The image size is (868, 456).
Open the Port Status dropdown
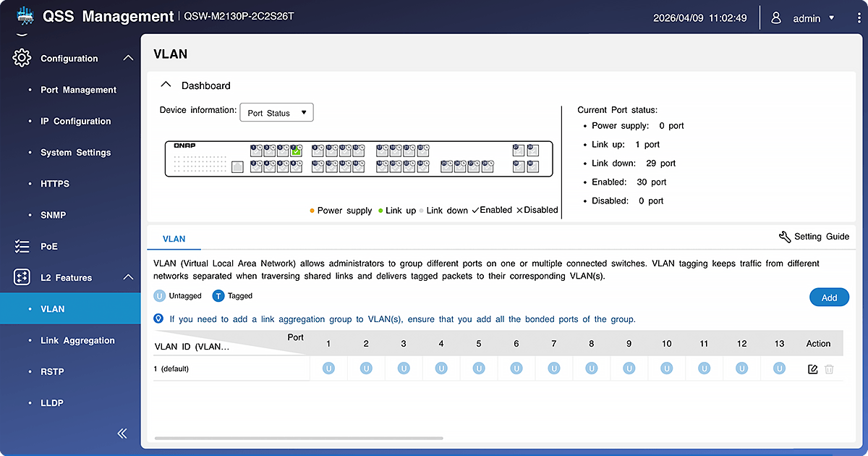pos(276,113)
